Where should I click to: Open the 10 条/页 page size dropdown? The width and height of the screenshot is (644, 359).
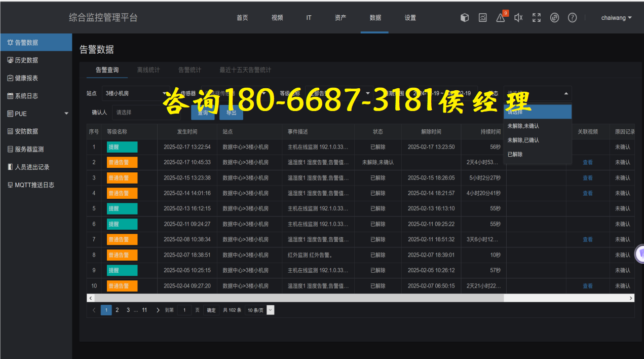[x=259, y=310]
